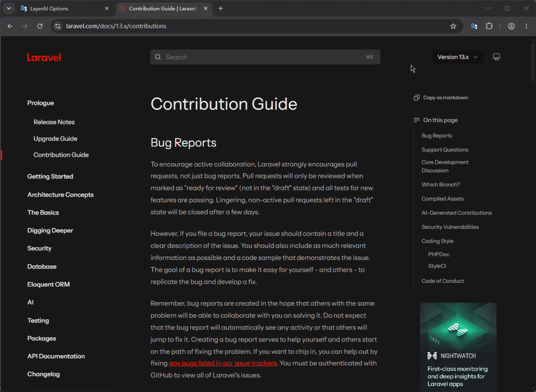Expand the Getting Started section
536x392 pixels.
[x=50, y=176]
